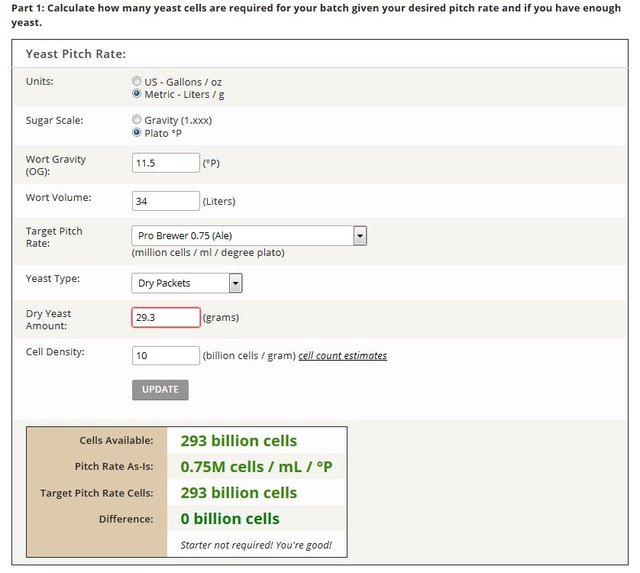Click the 'Pitch Rate As-Is:' label

click(x=114, y=466)
